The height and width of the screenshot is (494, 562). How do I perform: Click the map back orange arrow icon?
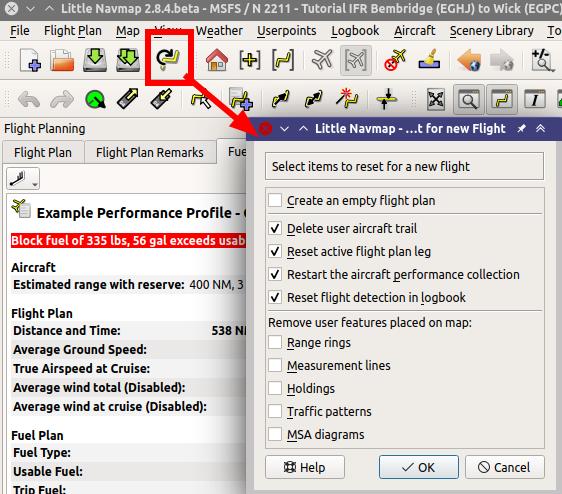[x=469, y=60]
